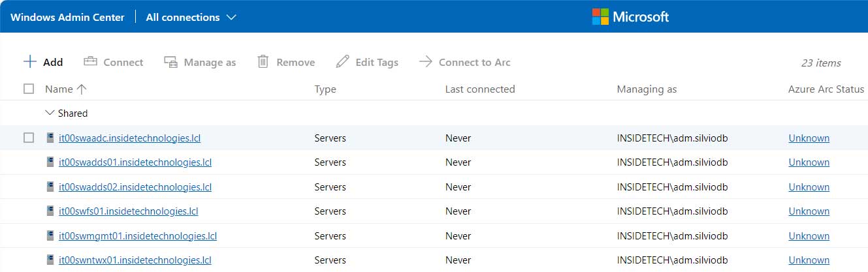This screenshot has height=272, width=868.
Task: Open it00swfs01.insidetechnologies.lcl link
Action: pyautogui.click(x=129, y=211)
